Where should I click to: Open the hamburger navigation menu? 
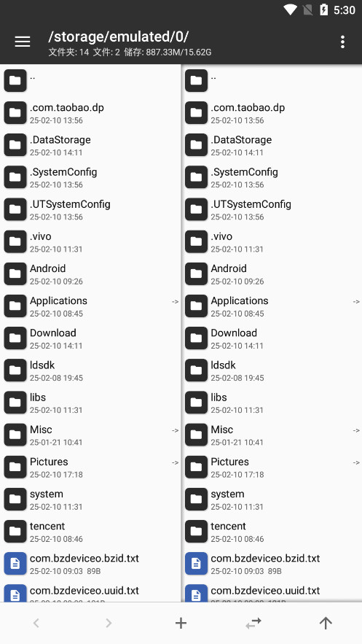(22, 42)
